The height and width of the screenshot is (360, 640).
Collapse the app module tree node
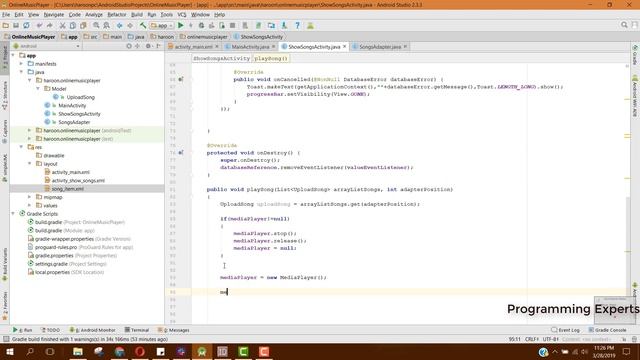point(13,56)
